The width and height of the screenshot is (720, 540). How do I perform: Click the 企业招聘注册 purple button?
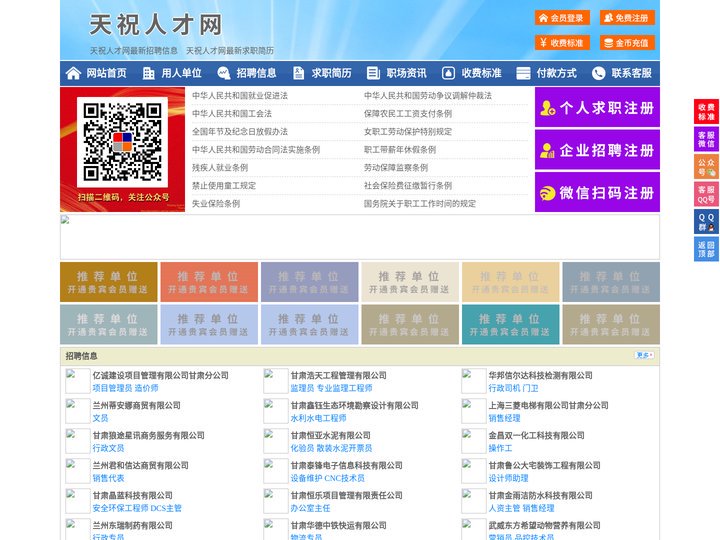[x=597, y=150]
